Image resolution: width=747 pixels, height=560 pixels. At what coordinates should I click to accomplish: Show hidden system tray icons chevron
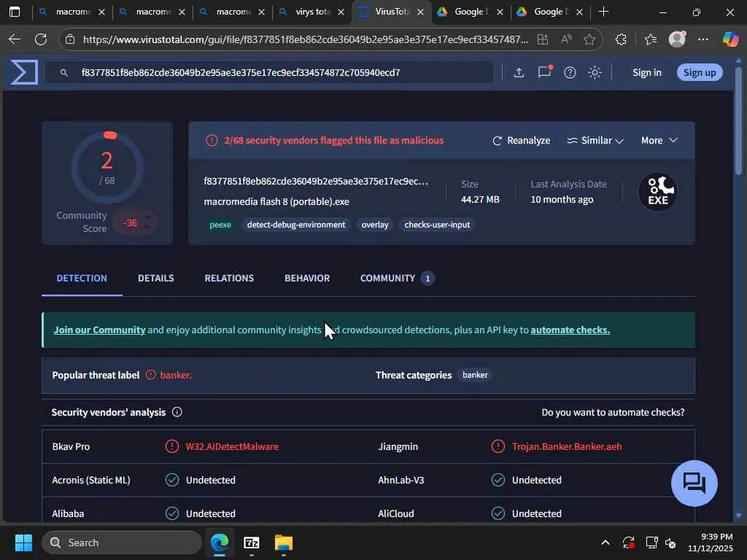[605, 542]
